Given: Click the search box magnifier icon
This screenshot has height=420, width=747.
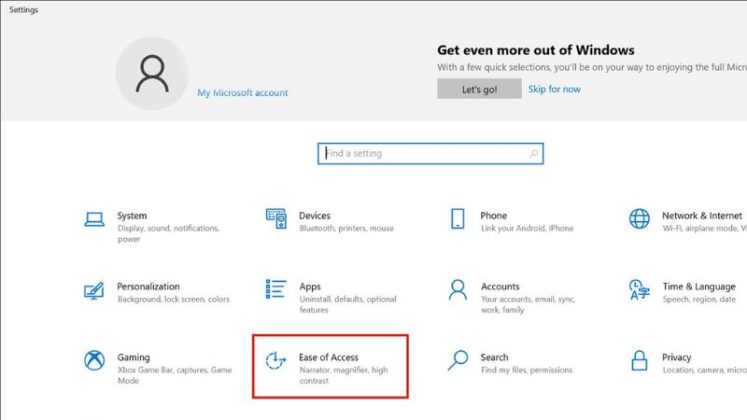Looking at the screenshot, I should (534, 154).
